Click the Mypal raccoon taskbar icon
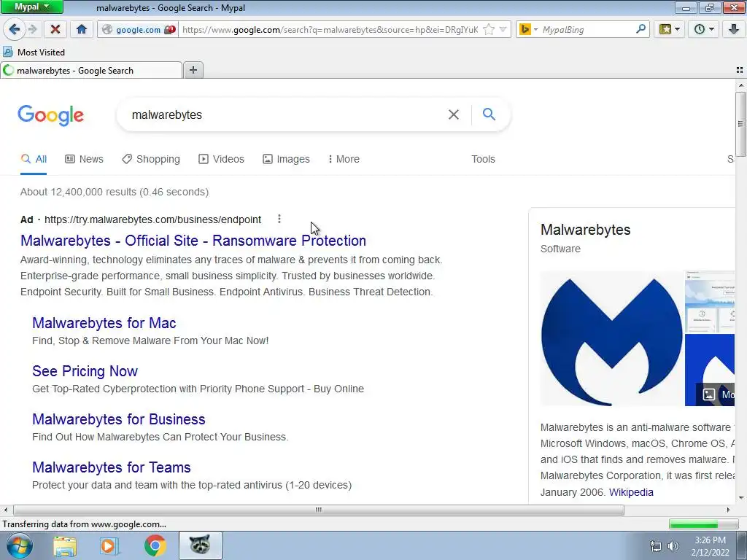 [200, 545]
